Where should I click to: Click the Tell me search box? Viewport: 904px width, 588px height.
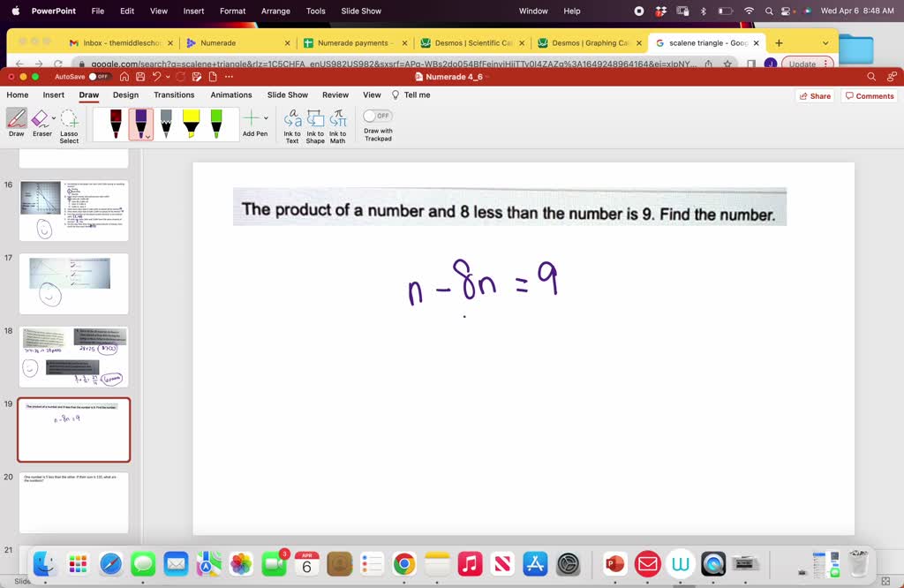pyautogui.click(x=411, y=94)
